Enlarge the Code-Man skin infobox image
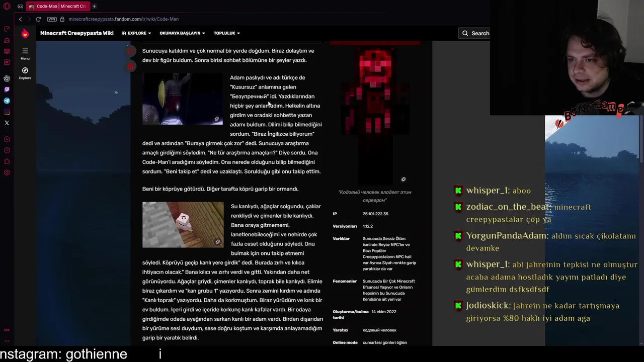The image size is (644, 362). pos(403,179)
